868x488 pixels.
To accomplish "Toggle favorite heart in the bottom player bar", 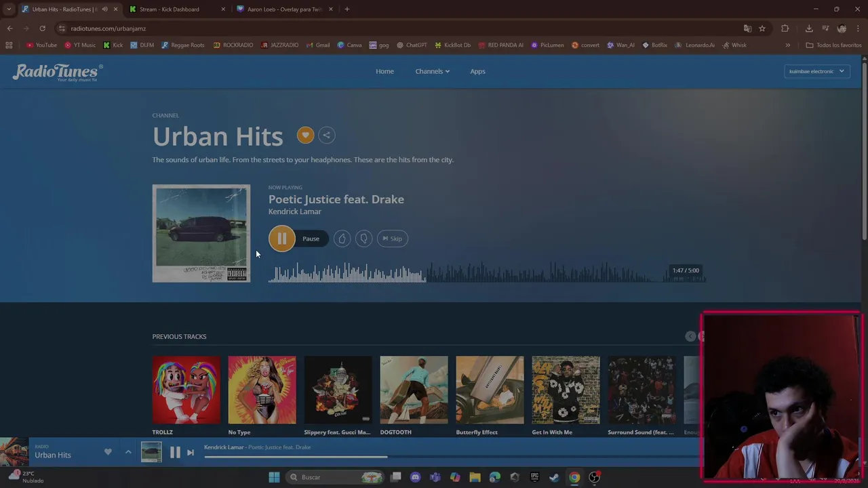I will pyautogui.click(x=108, y=452).
